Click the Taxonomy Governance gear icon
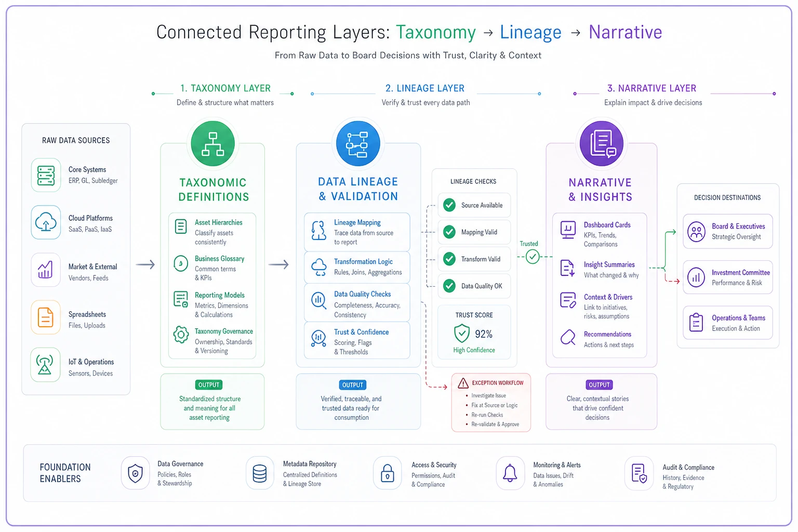The height and width of the screenshot is (532, 798). [x=181, y=335]
